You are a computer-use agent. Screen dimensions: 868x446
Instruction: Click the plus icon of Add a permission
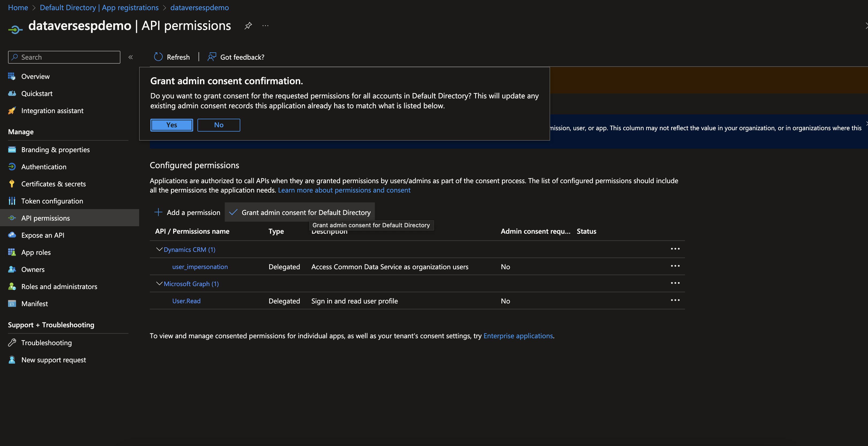tap(158, 212)
